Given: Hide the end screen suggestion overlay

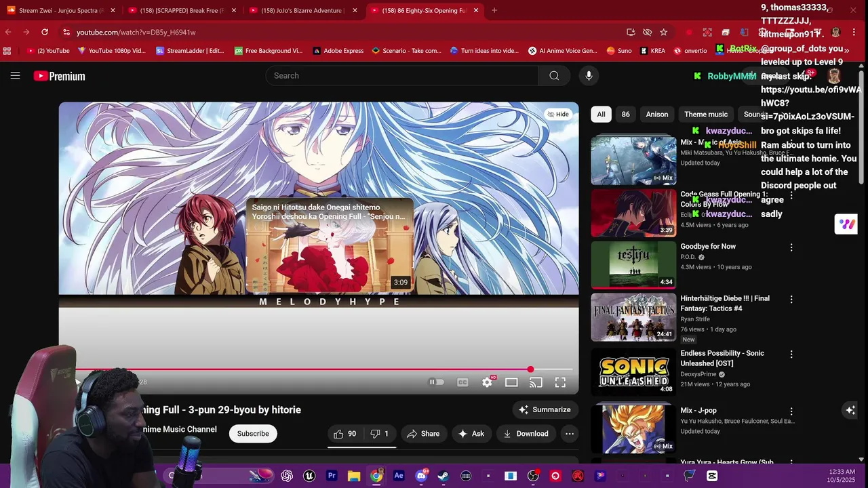Looking at the screenshot, I should click(558, 114).
